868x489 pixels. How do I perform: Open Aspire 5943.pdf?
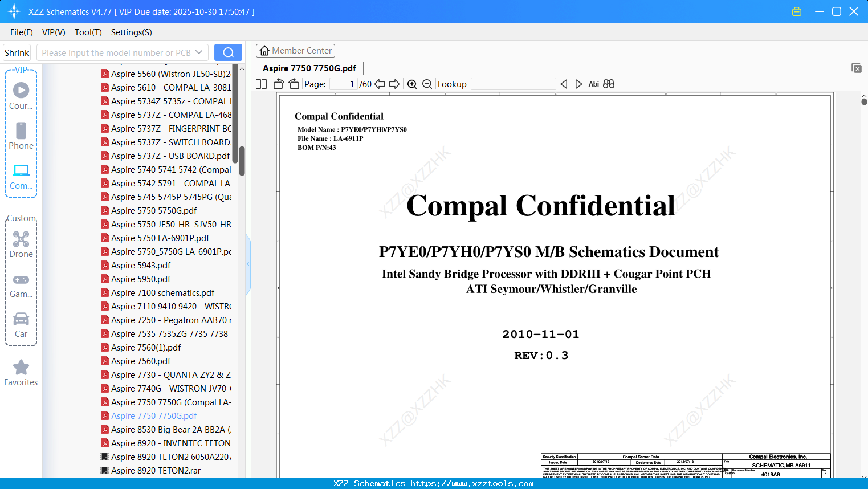point(136,266)
